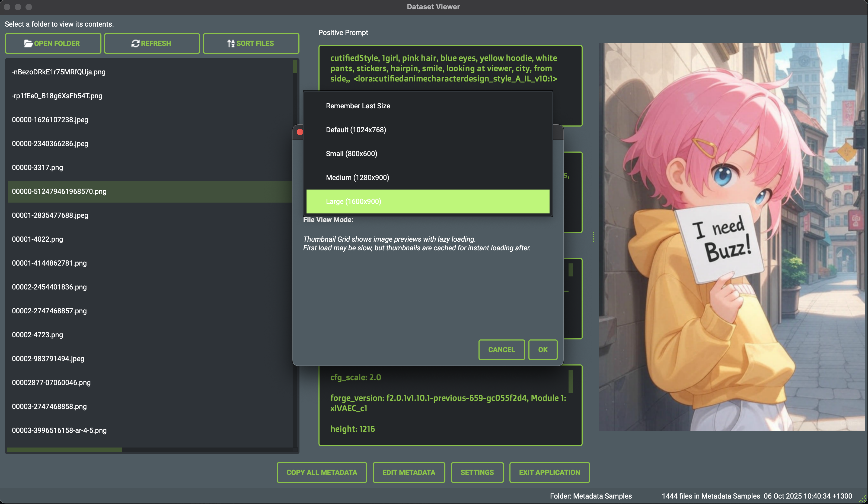Screen dimensions: 868x504
Task: Choose Default (1024x768) window size
Action: coord(356,130)
